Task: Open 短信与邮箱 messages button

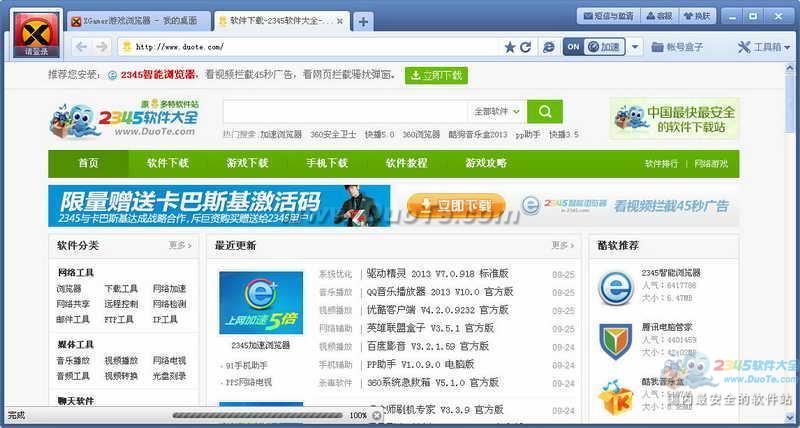Action: click(x=608, y=16)
